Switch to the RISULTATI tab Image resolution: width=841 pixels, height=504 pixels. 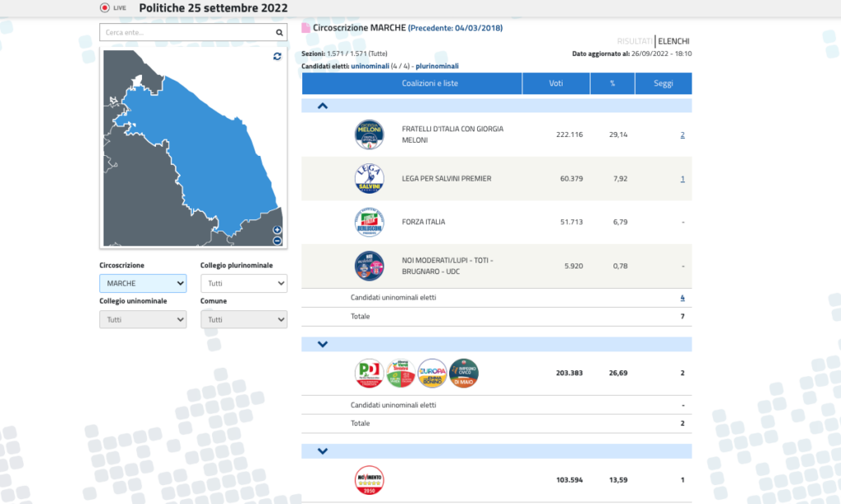[635, 41]
